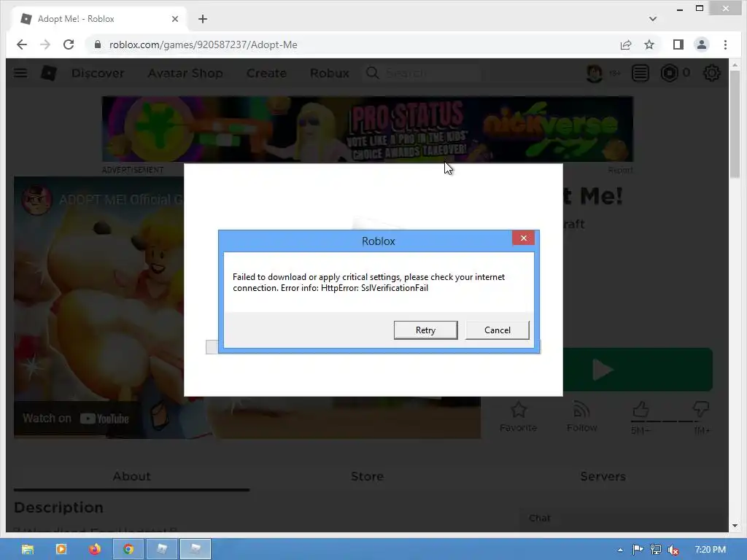View site information via the lock icon
Image resolution: width=747 pixels, height=560 pixels.
click(x=98, y=44)
